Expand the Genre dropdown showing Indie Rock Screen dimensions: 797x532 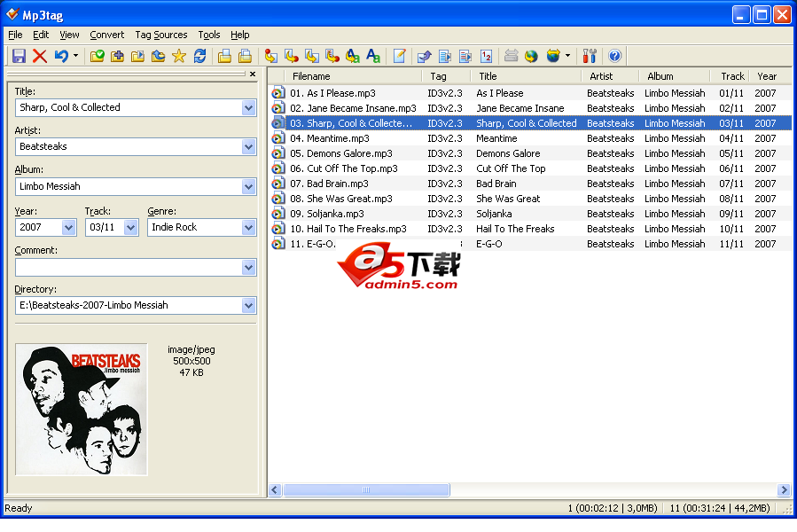[x=248, y=227]
